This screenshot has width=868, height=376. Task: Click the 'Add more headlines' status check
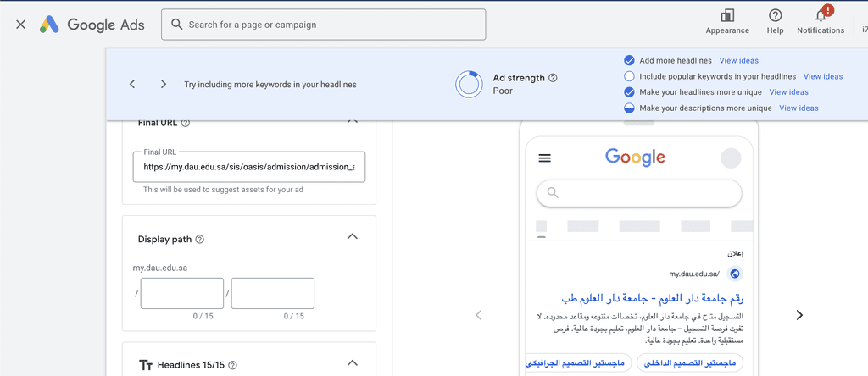629,60
